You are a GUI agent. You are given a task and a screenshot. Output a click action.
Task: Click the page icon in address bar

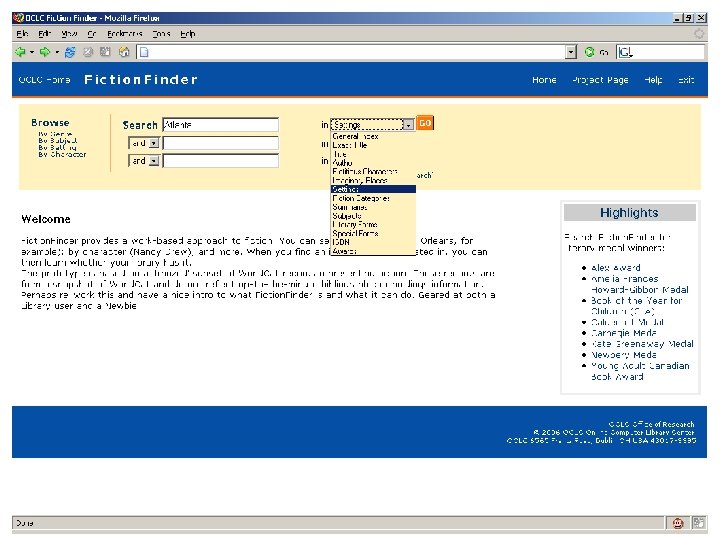click(x=144, y=52)
